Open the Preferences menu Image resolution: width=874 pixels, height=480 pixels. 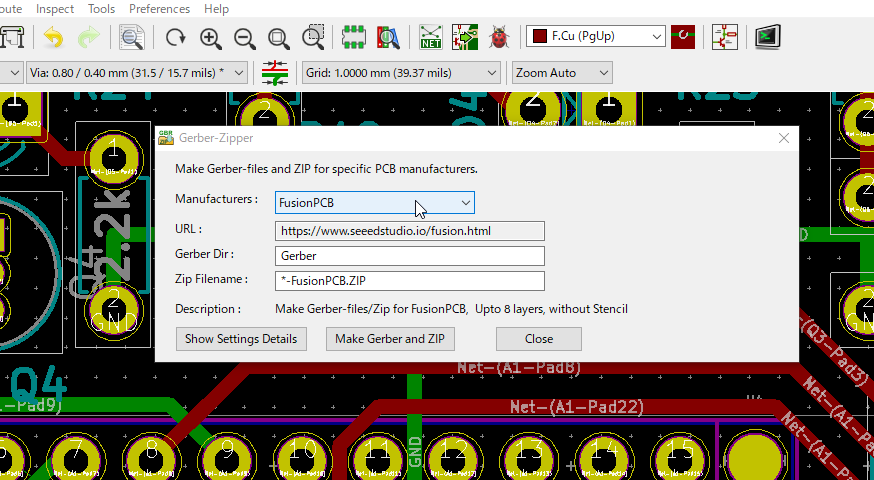tap(159, 9)
